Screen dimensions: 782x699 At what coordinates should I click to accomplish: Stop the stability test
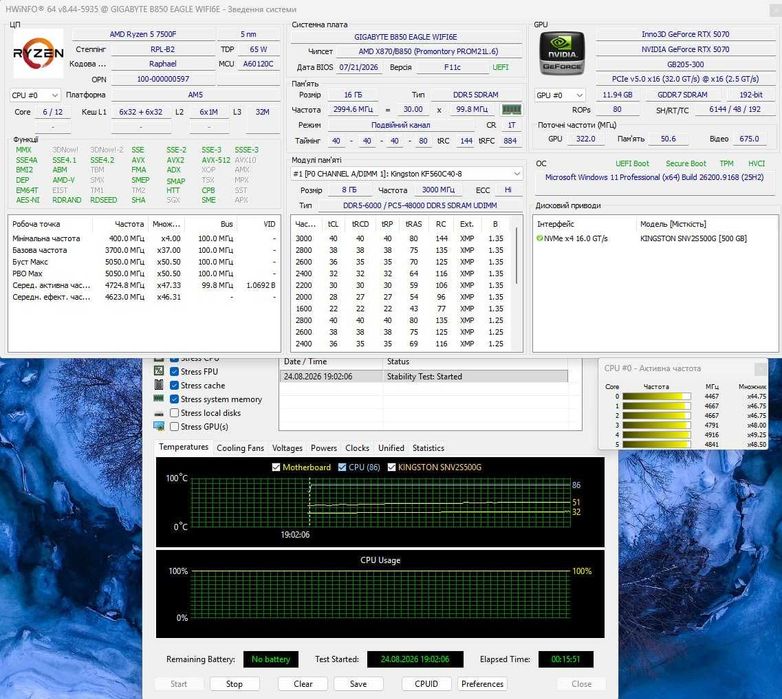coord(234,684)
